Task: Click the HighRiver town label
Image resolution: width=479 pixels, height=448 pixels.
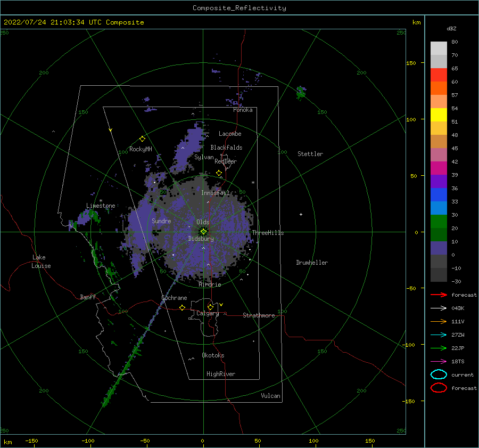Action: (x=221, y=374)
